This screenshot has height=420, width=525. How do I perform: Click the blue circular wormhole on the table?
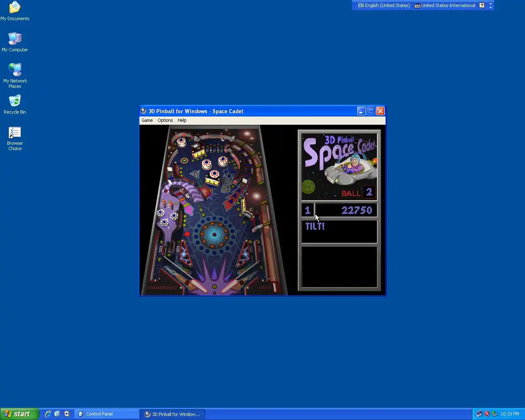click(214, 234)
